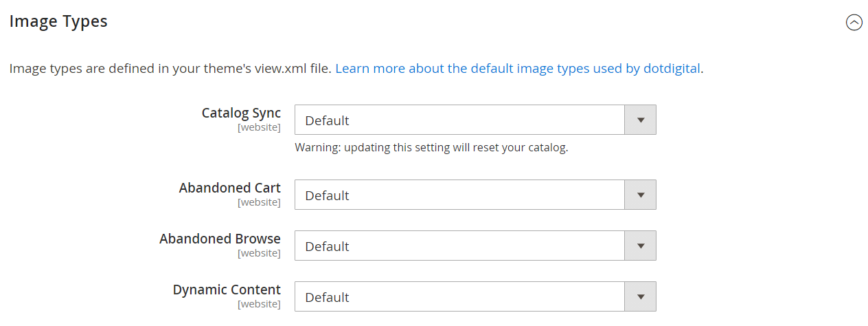The height and width of the screenshot is (326, 868).
Task: Click the Catalog Sync field label
Action: tap(241, 113)
